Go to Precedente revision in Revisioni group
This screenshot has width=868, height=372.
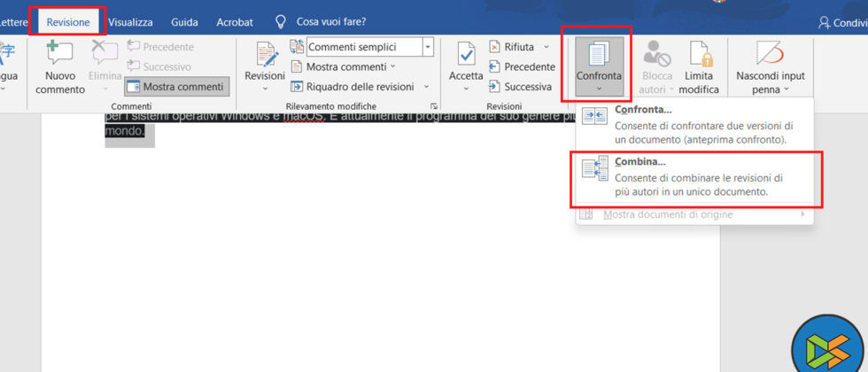point(522,67)
